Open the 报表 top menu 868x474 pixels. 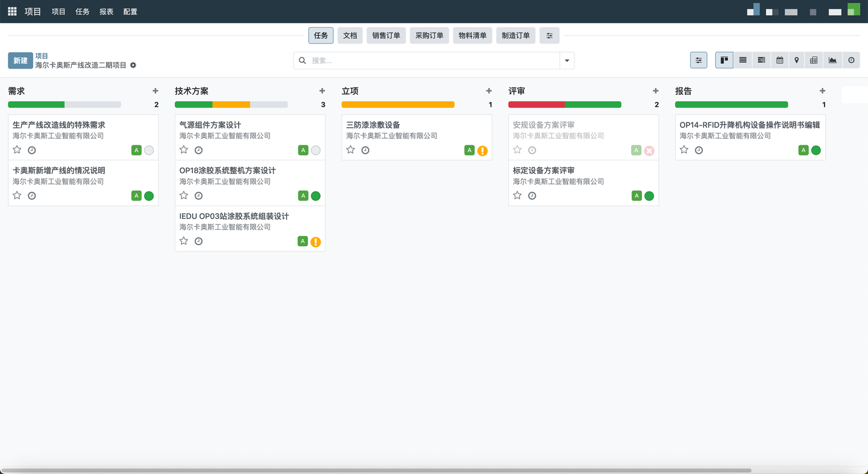pyautogui.click(x=107, y=11)
